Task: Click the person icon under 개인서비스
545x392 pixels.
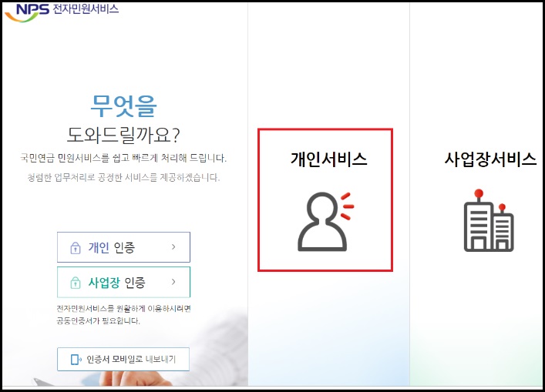Action: (x=325, y=221)
